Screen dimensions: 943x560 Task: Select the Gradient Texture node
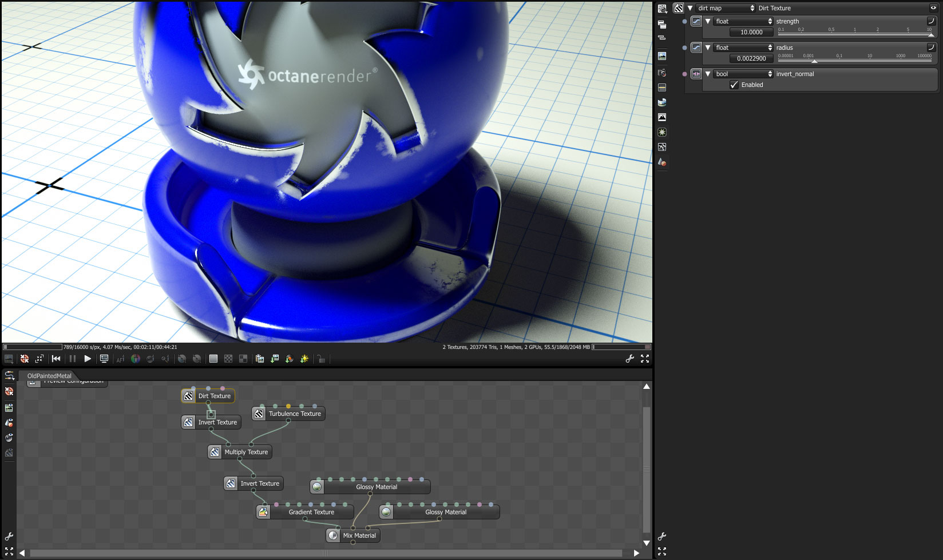pos(305,512)
